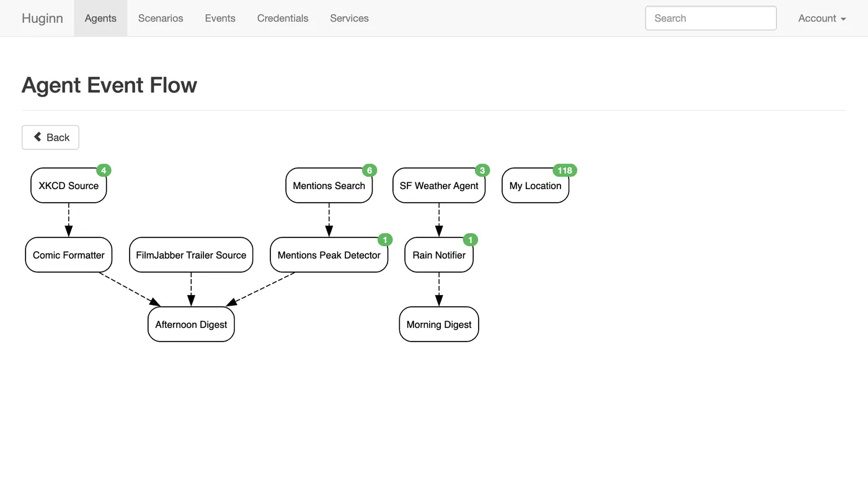
Task: Select the FilmJabber Trailer Source node
Action: point(191,255)
